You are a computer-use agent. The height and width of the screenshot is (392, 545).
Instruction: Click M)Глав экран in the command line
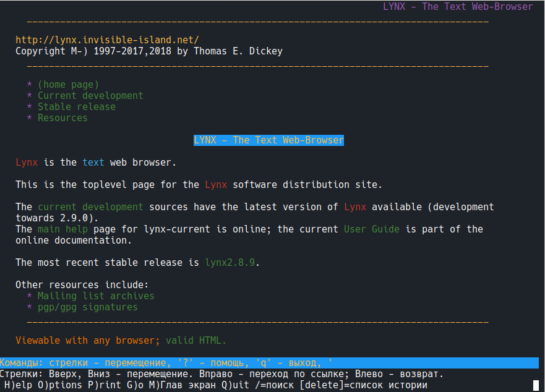(182, 385)
